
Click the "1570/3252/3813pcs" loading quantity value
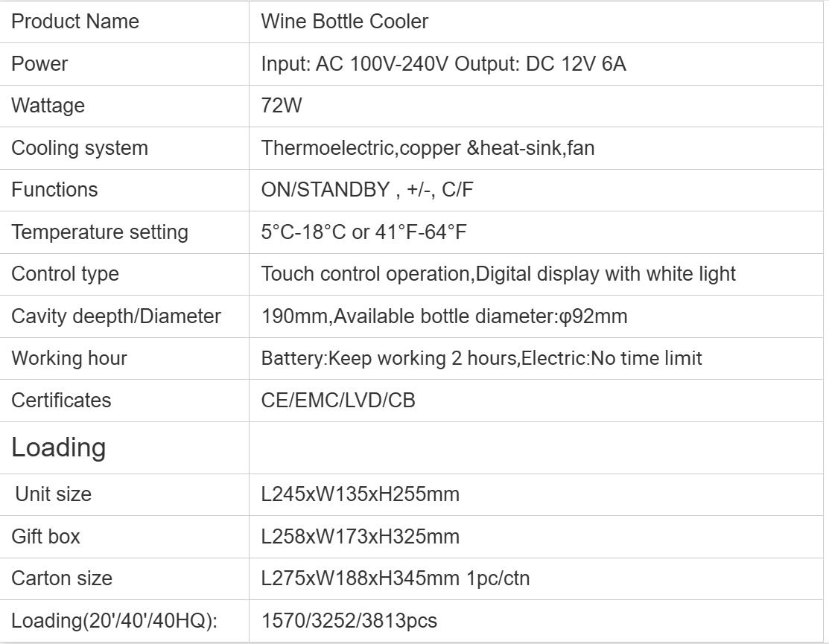pyautogui.click(x=349, y=620)
